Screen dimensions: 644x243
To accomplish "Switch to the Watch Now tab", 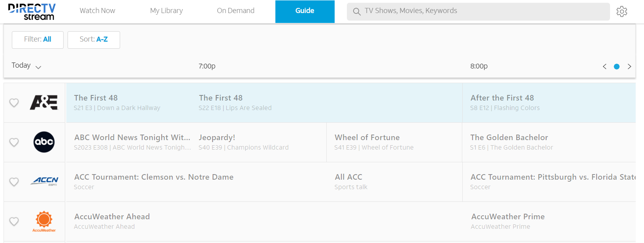I will coord(97,11).
